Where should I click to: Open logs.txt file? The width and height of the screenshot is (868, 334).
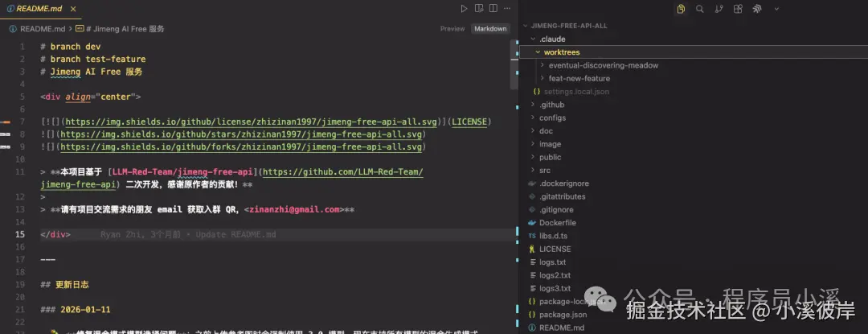click(552, 262)
